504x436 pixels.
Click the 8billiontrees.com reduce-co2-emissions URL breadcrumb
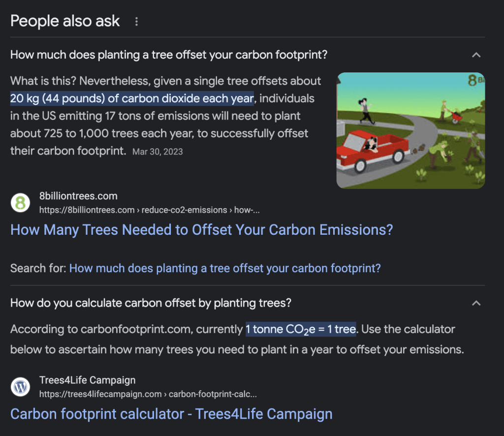tap(150, 210)
